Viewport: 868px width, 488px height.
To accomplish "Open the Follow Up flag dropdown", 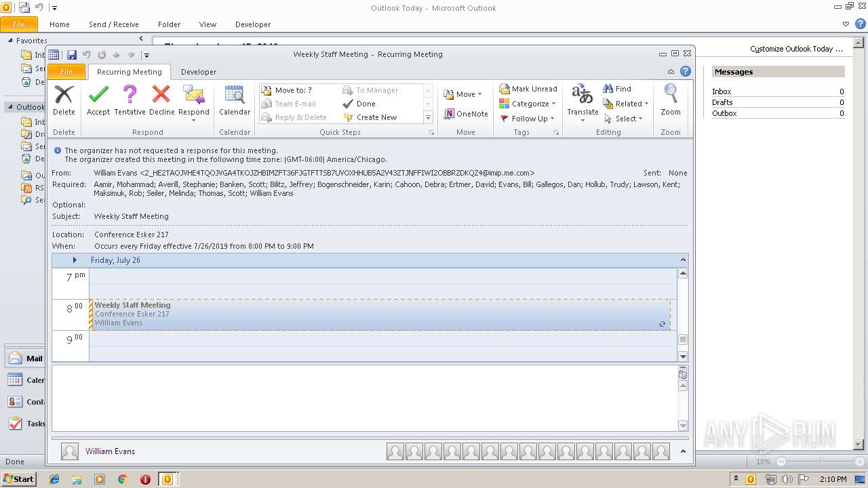I will pyautogui.click(x=528, y=119).
